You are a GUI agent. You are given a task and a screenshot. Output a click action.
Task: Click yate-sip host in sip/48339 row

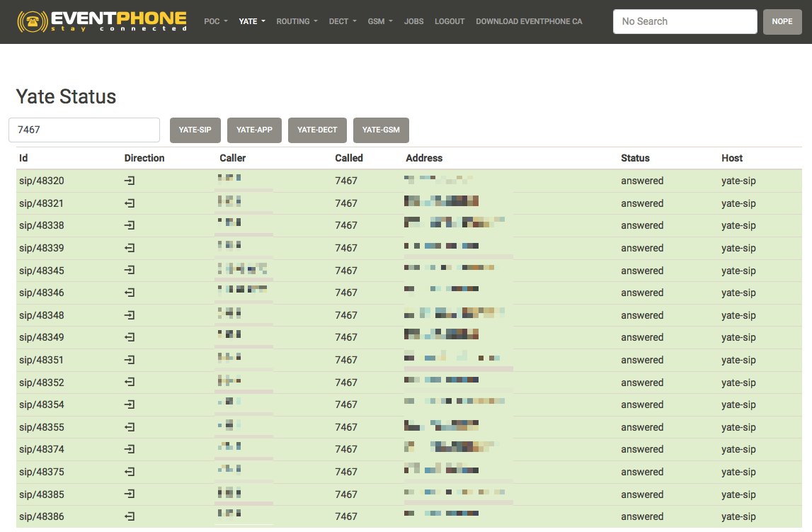pyautogui.click(x=738, y=248)
